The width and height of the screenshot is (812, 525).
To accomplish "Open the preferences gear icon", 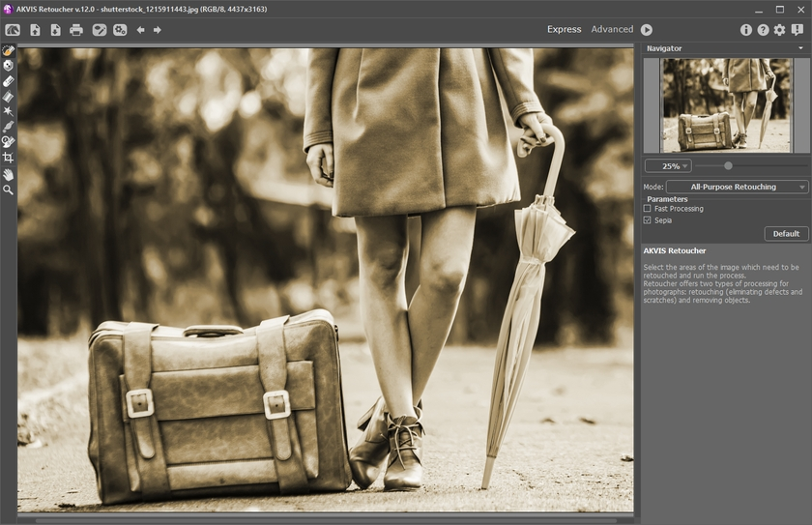I will point(779,30).
